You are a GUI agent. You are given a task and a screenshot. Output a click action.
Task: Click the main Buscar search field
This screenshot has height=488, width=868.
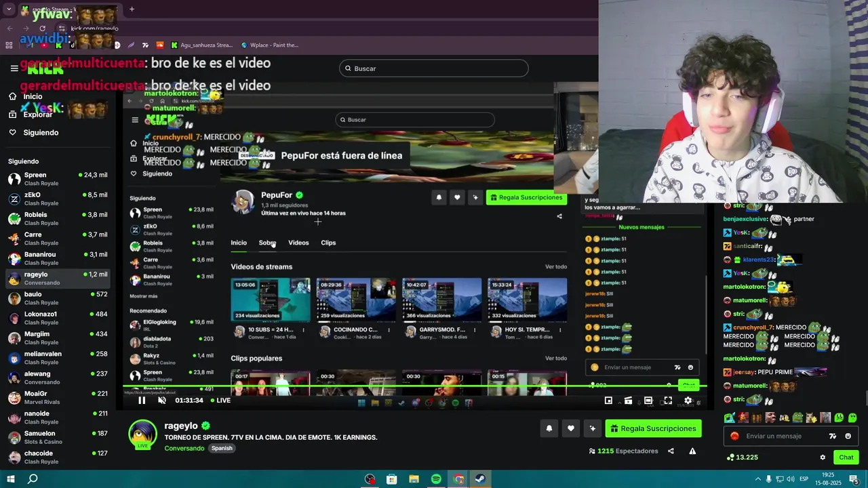[433, 68]
